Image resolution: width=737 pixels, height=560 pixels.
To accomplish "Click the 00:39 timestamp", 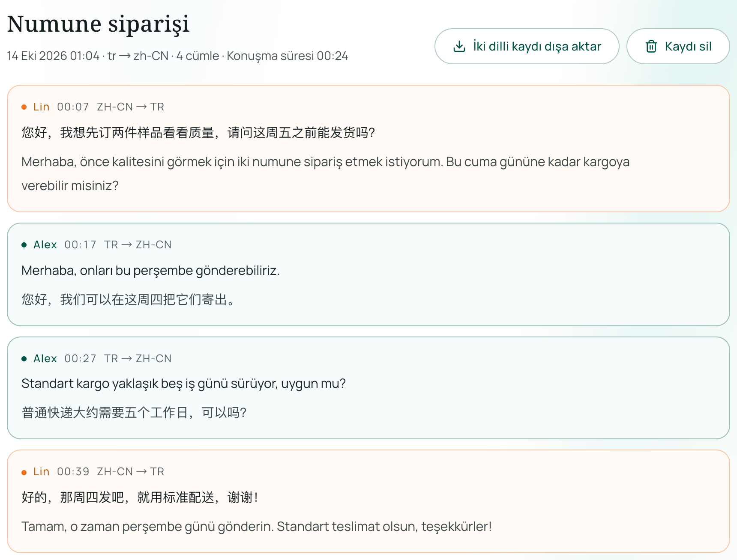I will tap(73, 471).
